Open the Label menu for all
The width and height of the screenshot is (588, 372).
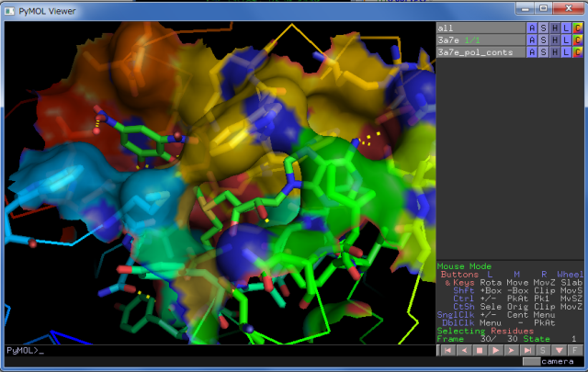click(566, 28)
